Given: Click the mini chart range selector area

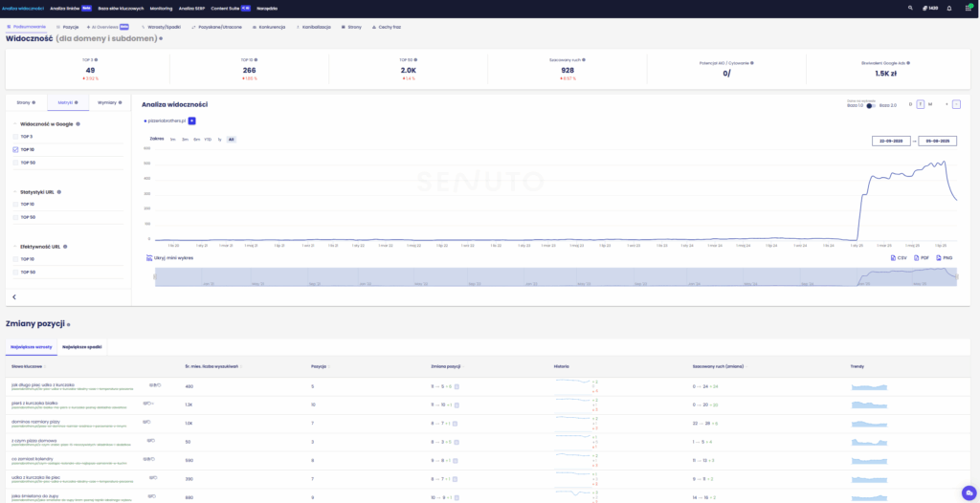Looking at the screenshot, I should [x=556, y=276].
